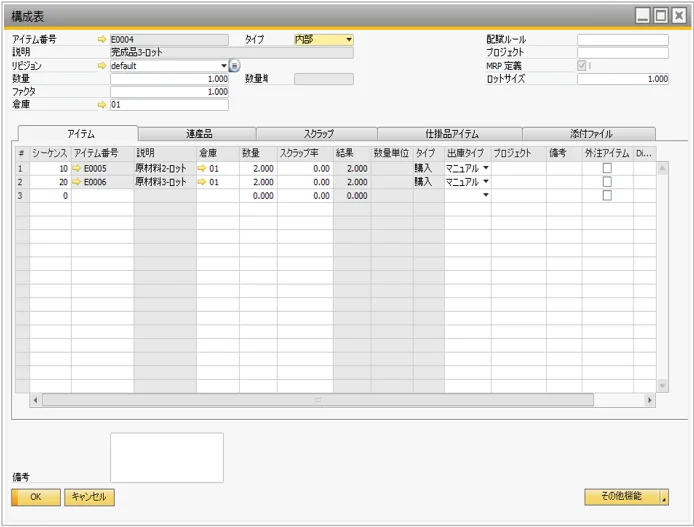
Task: Switch to the 連産品 tab
Action: point(198,134)
